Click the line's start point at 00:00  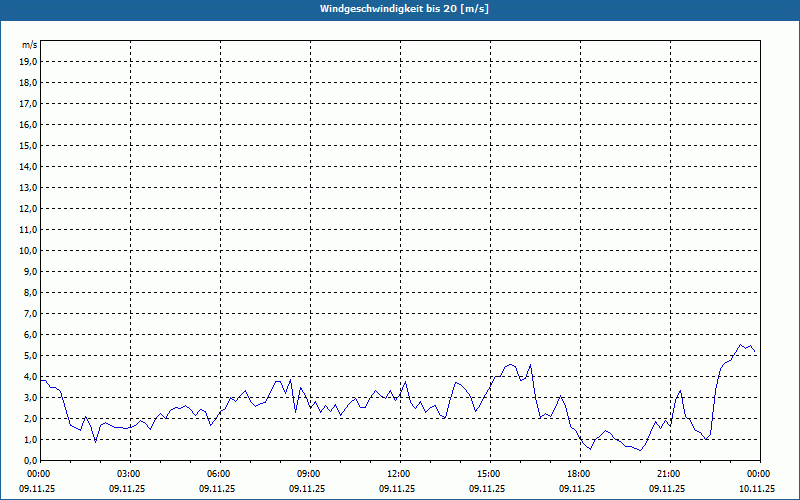(41, 380)
